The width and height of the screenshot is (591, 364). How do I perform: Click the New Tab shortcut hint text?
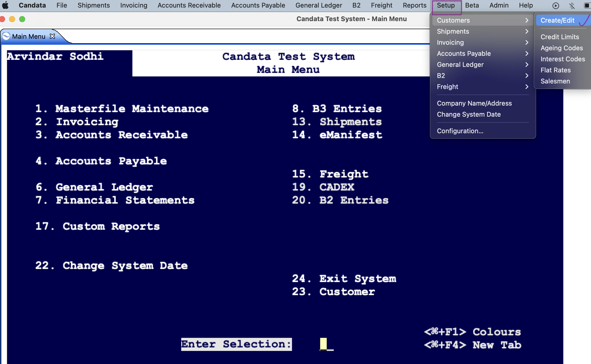pyautogui.click(x=472, y=345)
